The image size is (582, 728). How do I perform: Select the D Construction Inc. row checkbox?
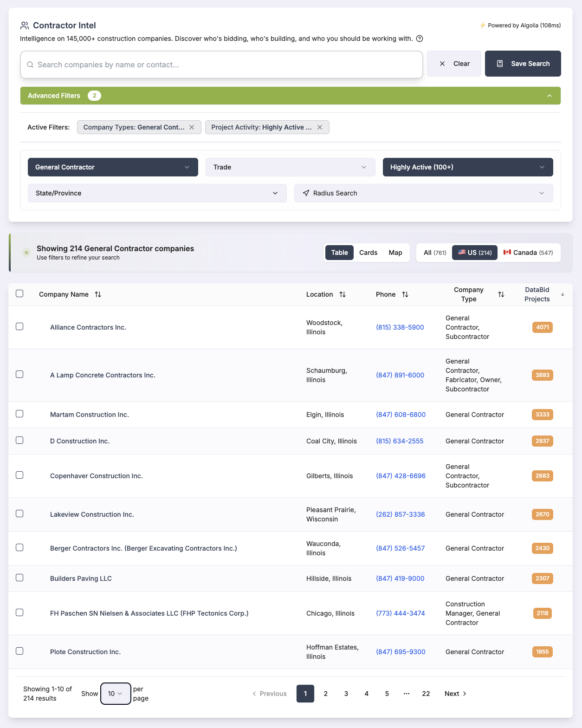19,440
